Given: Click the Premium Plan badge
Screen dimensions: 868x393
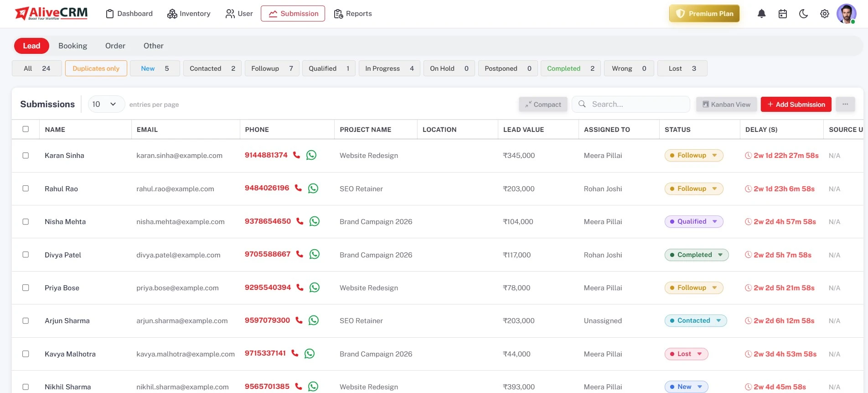Looking at the screenshot, I should (704, 14).
